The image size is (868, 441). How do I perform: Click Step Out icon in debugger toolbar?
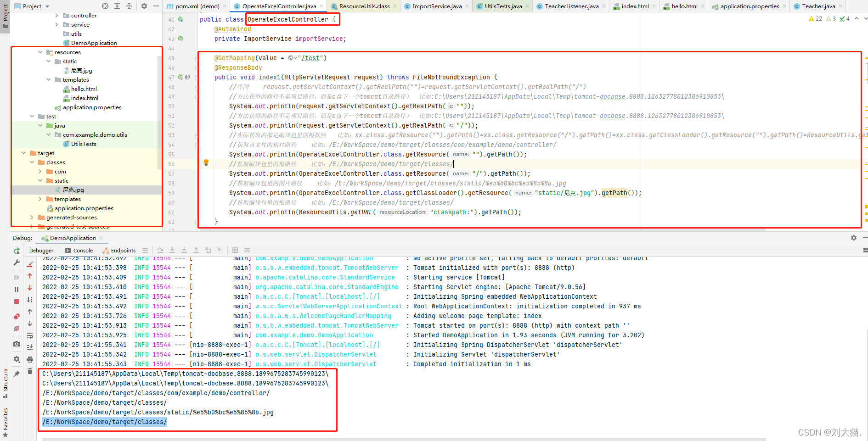196,250
